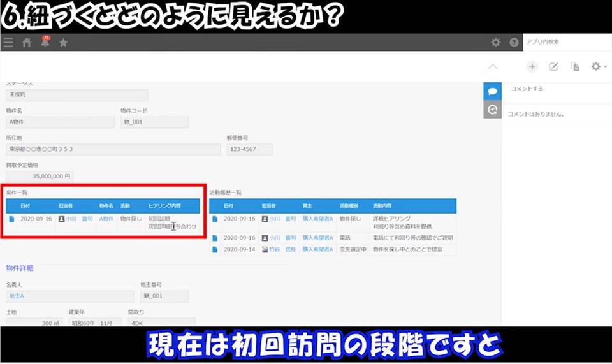Open 地主A owner link

click(17, 296)
